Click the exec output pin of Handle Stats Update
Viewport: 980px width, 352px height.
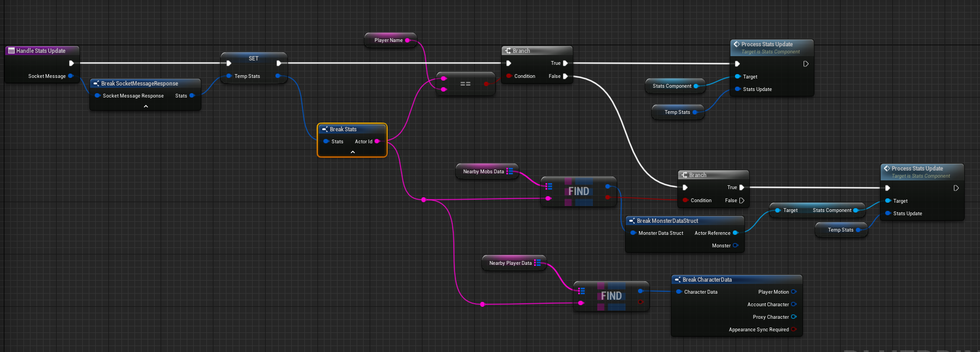[x=71, y=63]
